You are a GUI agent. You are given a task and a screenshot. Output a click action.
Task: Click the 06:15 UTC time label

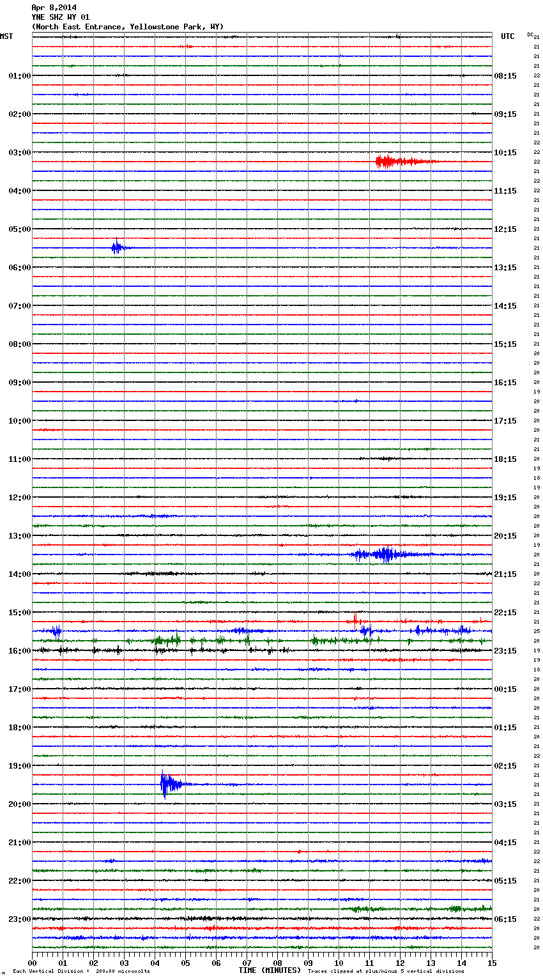pos(505,919)
